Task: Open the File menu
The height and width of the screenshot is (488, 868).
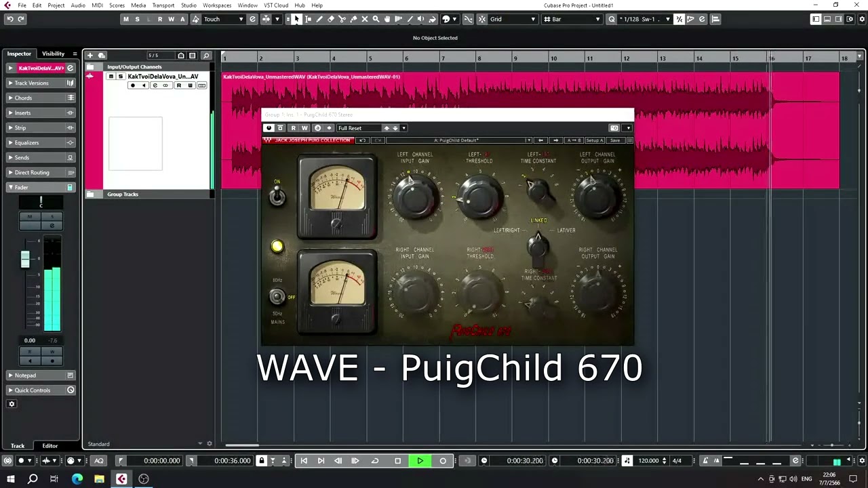Action: tap(22, 5)
